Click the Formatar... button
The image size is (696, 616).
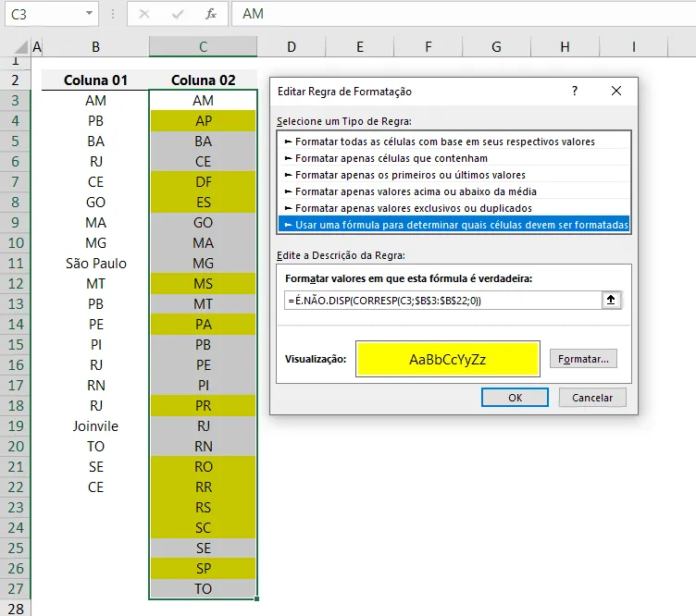pyautogui.click(x=583, y=358)
